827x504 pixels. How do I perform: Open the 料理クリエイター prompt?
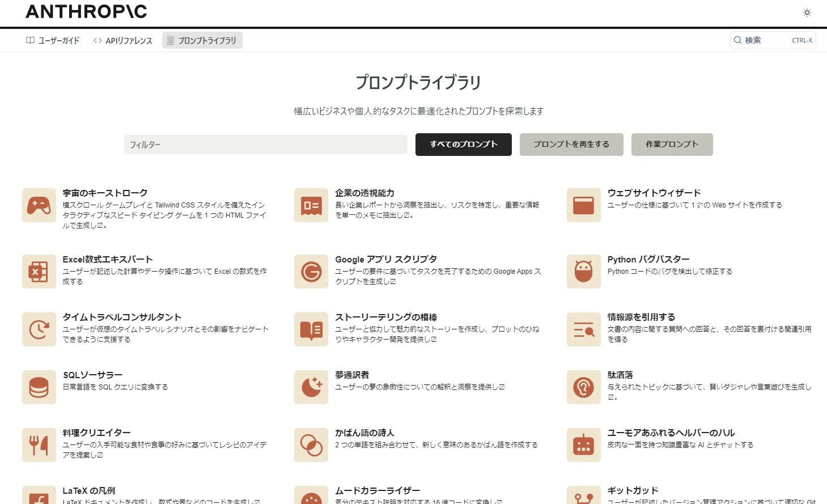pyautogui.click(x=96, y=433)
